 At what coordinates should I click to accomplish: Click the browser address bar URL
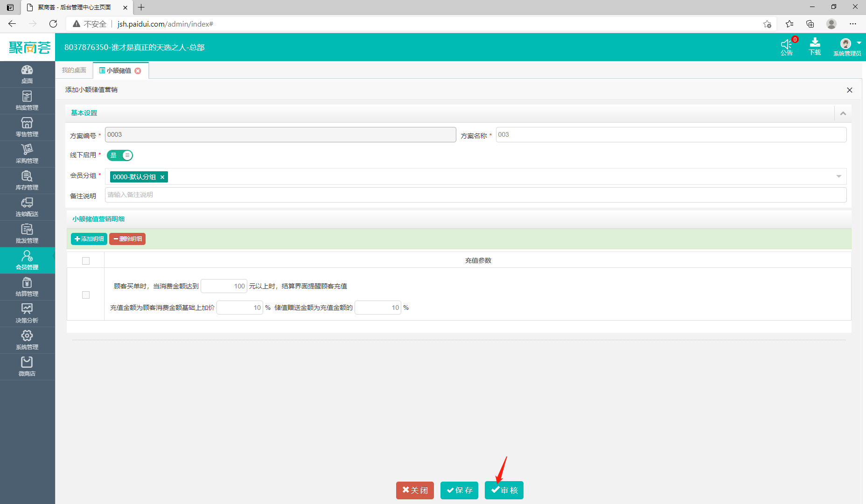click(165, 24)
